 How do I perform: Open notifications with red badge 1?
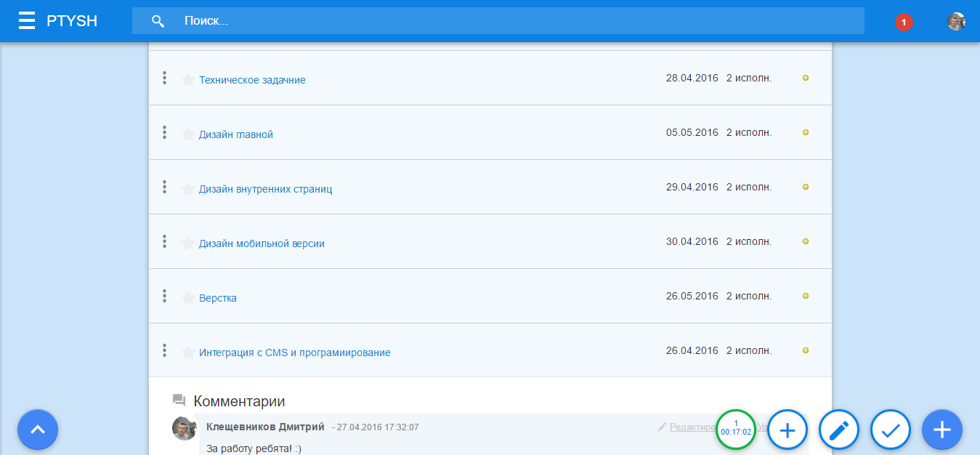[904, 22]
